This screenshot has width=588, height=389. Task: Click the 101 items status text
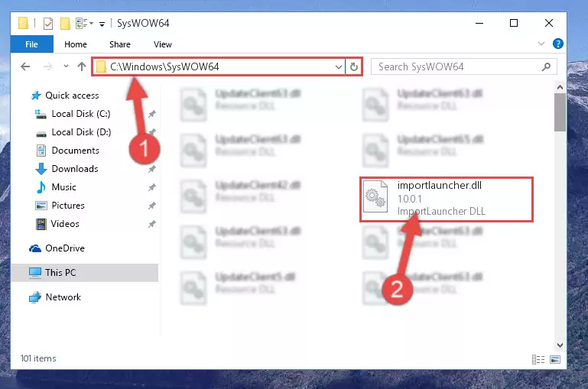38,358
